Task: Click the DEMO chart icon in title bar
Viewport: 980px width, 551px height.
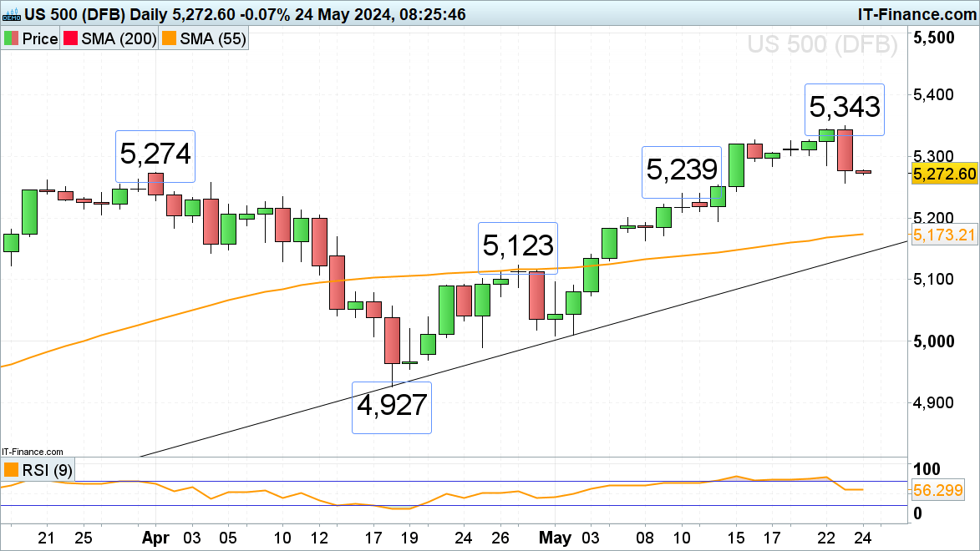Action: pyautogui.click(x=13, y=14)
